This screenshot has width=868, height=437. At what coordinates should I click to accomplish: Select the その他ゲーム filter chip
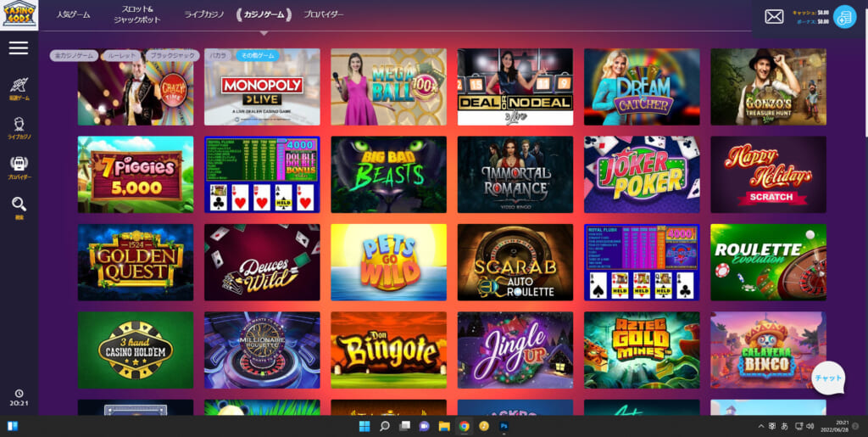click(258, 55)
